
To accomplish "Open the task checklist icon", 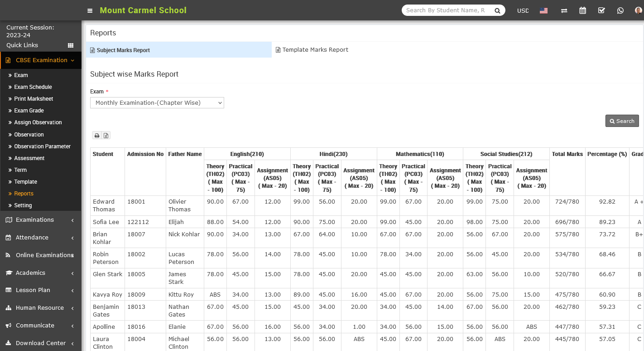I will [x=601, y=10].
